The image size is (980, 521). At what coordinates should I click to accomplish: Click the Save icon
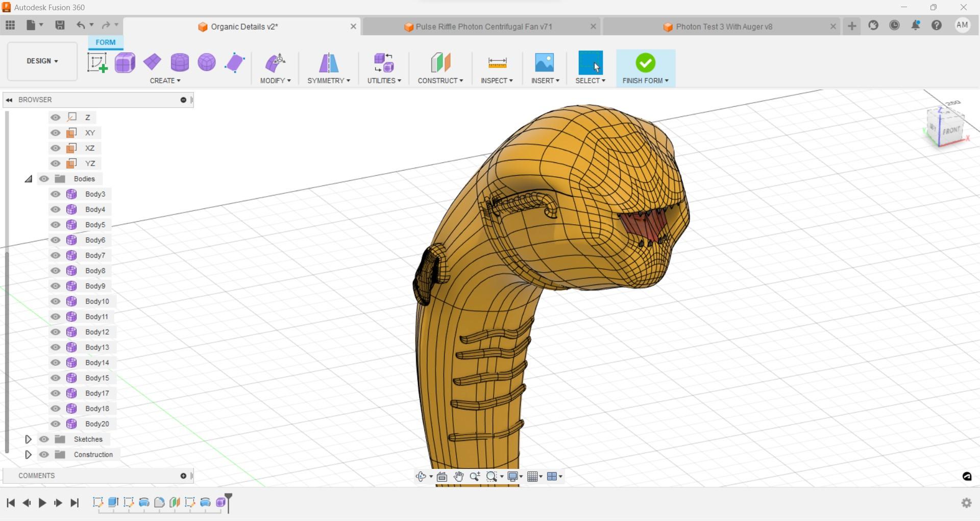(60, 25)
